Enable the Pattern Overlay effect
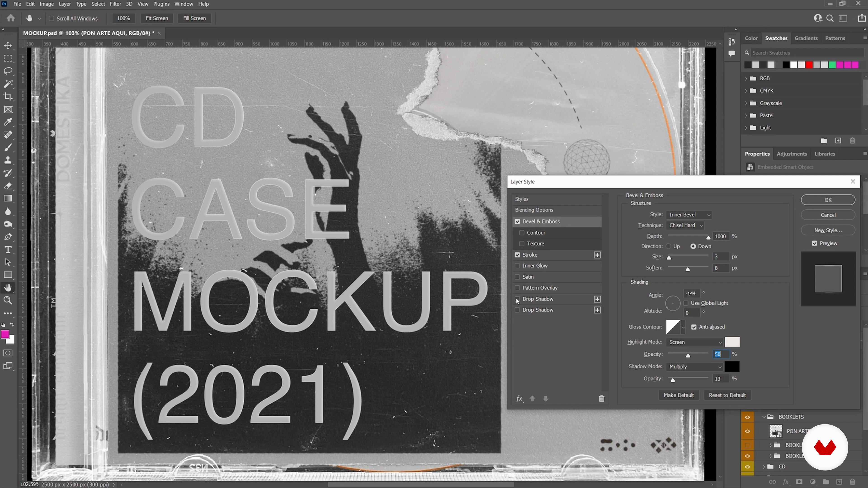Image resolution: width=868 pixels, height=488 pixels. coord(517,288)
